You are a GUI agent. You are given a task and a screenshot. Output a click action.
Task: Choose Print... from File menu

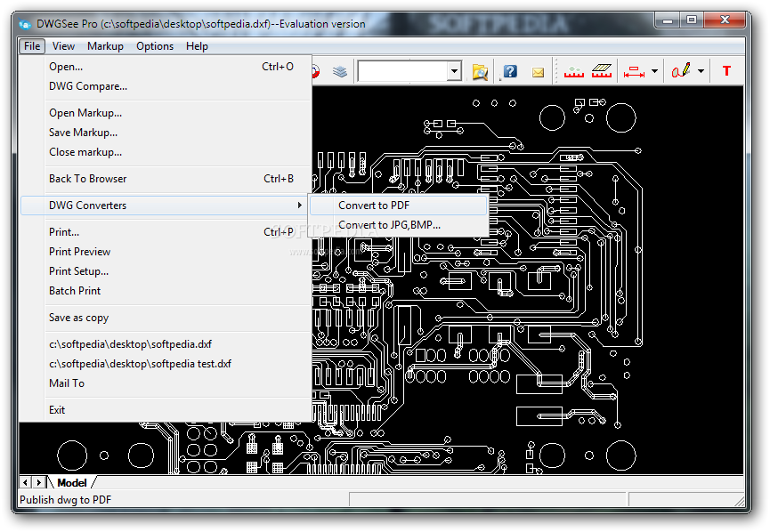[166, 231]
